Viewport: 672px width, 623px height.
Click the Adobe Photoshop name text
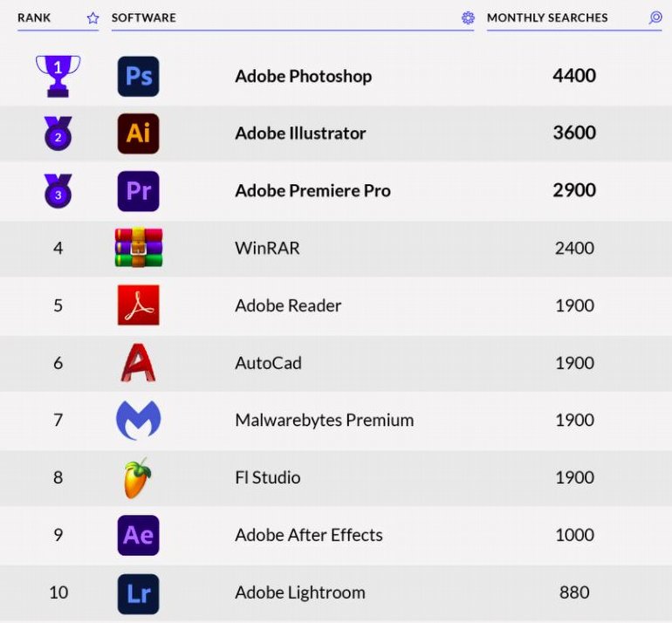pos(303,76)
